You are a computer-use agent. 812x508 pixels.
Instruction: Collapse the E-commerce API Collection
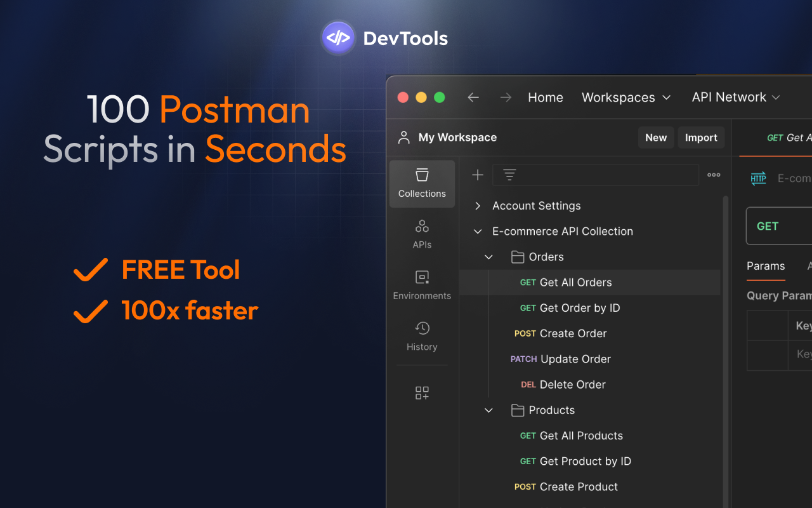click(x=478, y=231)
